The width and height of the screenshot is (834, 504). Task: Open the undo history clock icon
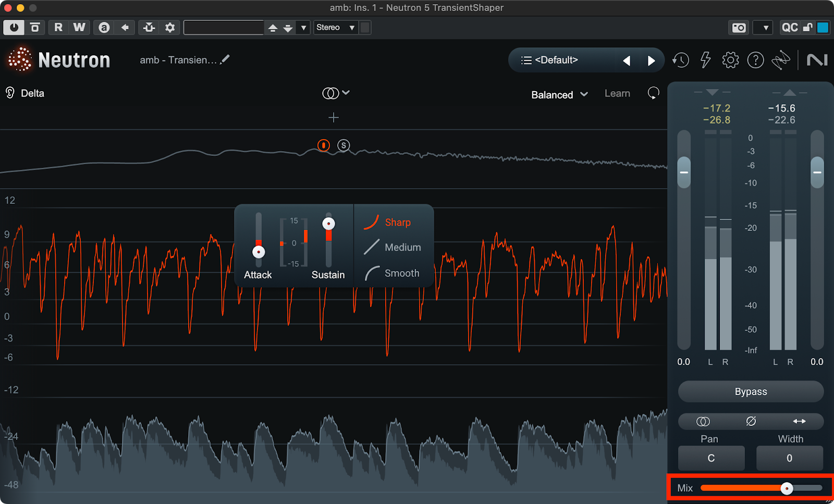point(680,60)
